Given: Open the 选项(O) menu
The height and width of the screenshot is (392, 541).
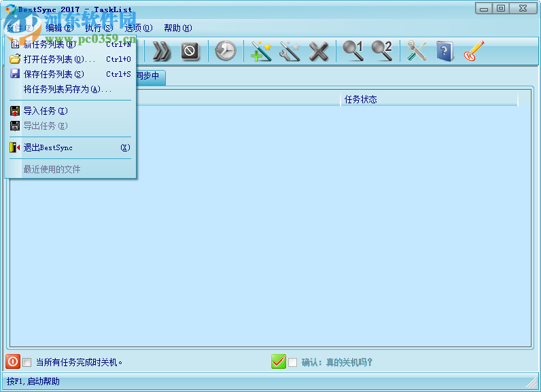Looking at the screenshot, I should pos(139,28).
